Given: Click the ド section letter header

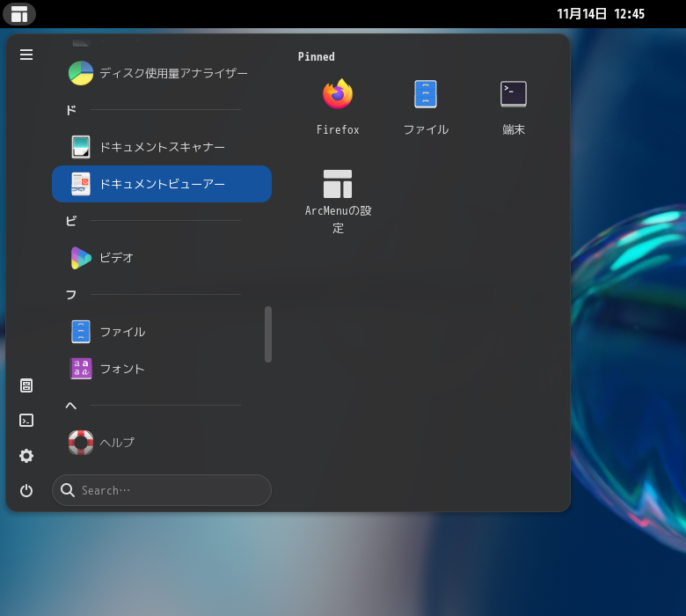Looking at the screenshot, I should tap(71, 110).
